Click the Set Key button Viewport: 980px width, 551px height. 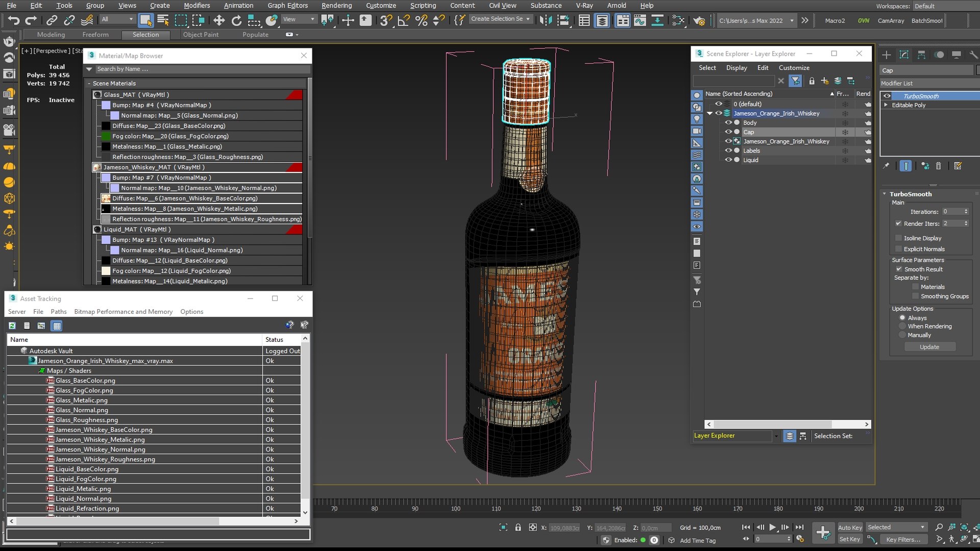point(850,539)
